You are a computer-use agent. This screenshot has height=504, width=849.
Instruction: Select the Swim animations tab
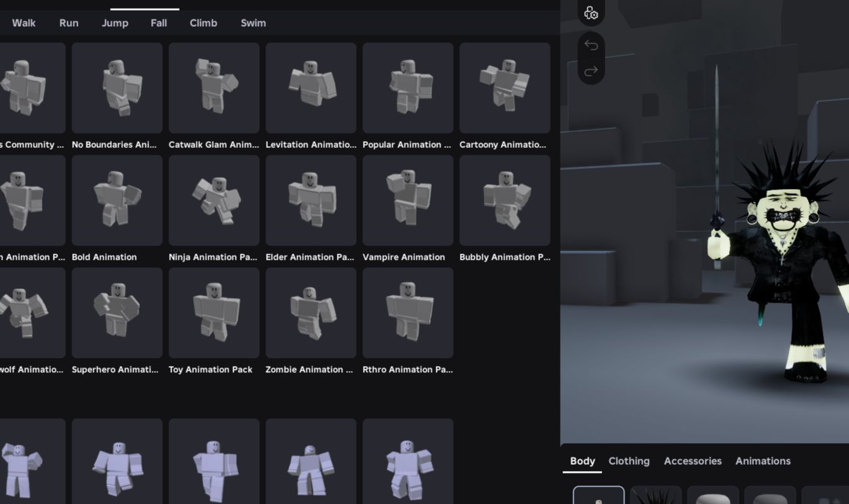(x=253, y=23)
